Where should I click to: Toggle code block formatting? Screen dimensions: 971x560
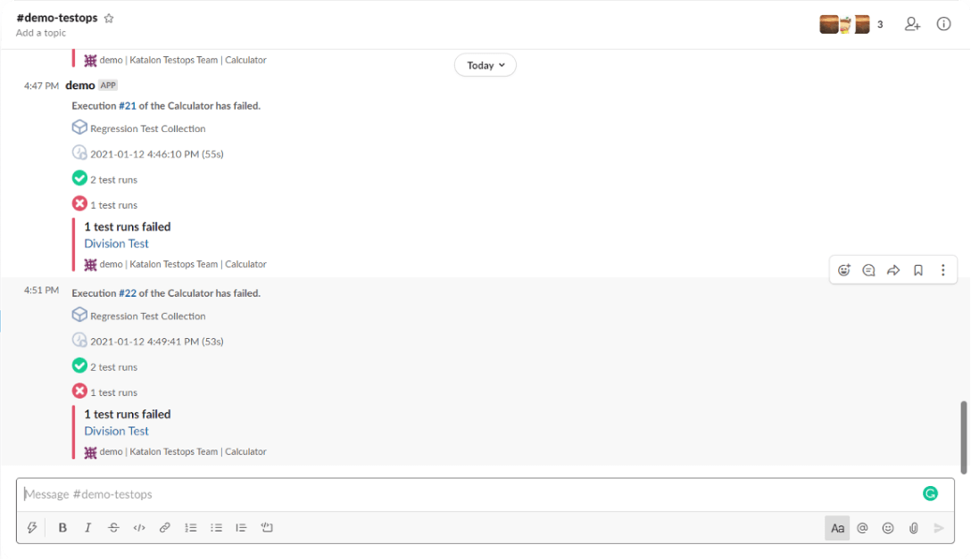pos(267,527)
